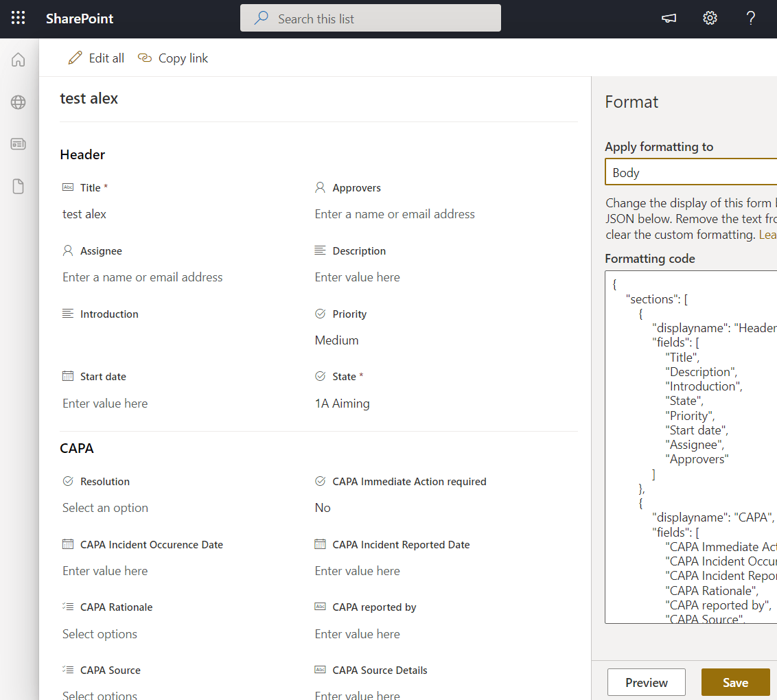Open the Resolution option selector
This screenshot has width=777, height=700.
[105, 507]
